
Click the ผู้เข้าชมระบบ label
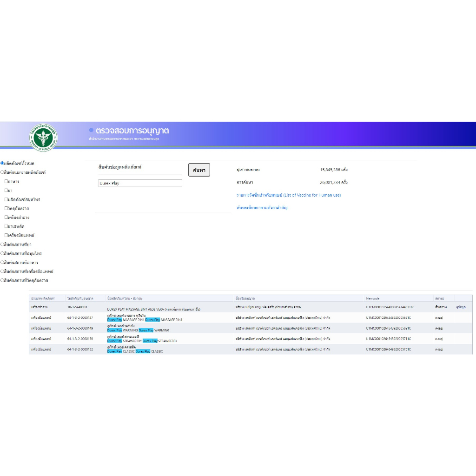tap(248, 170)
